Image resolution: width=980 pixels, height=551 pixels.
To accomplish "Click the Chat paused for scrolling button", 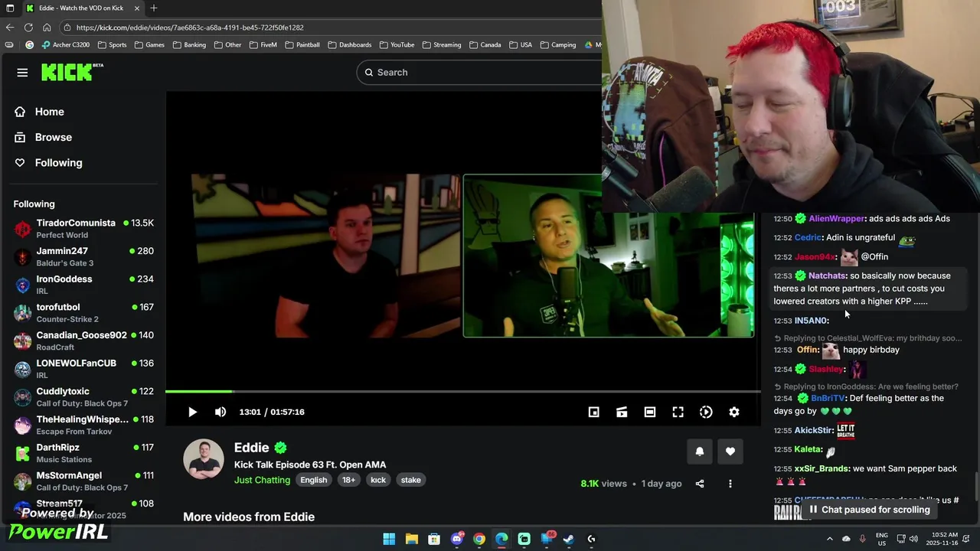I will tap(870, 510).
